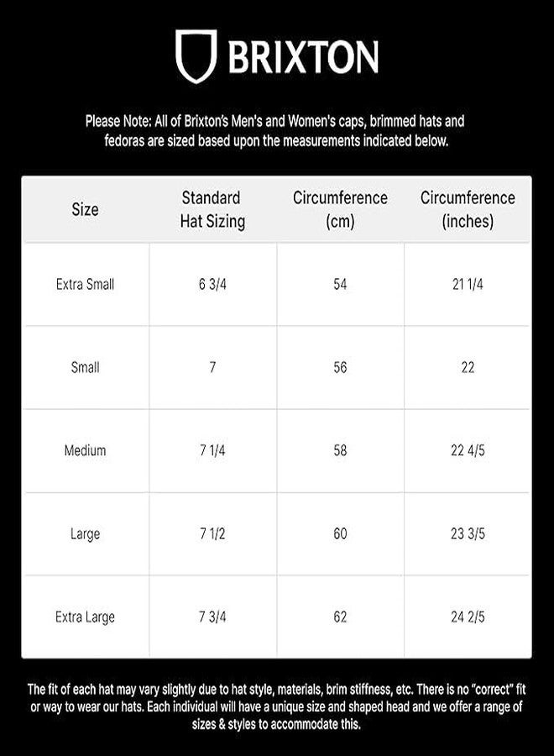Click the 6 3/4 hat sizing cell
The height and width of the screenshot is (756, 554).
(x=212, y=284)
